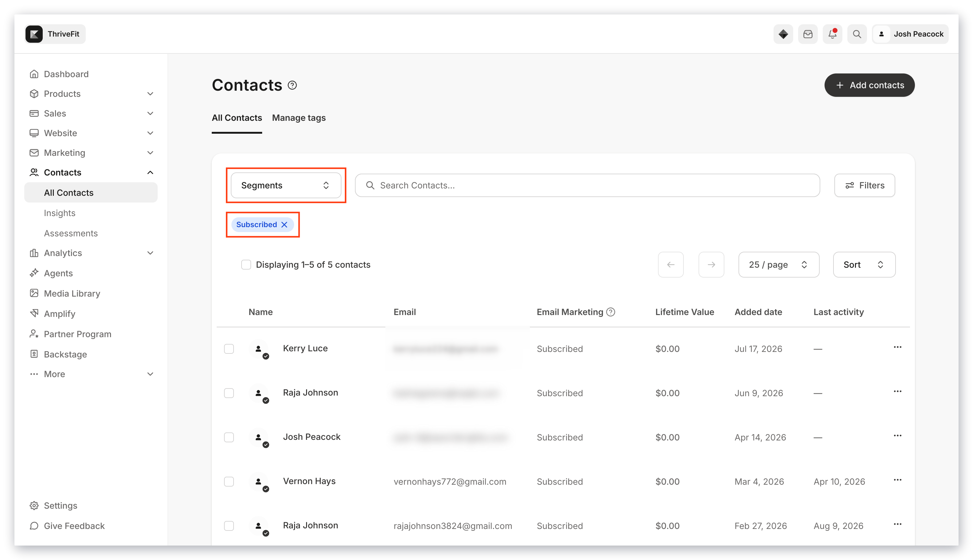Click the Josh Peacock account avatar icon
The height and width of the screenshot is (560, 973).
click(881, 34)
